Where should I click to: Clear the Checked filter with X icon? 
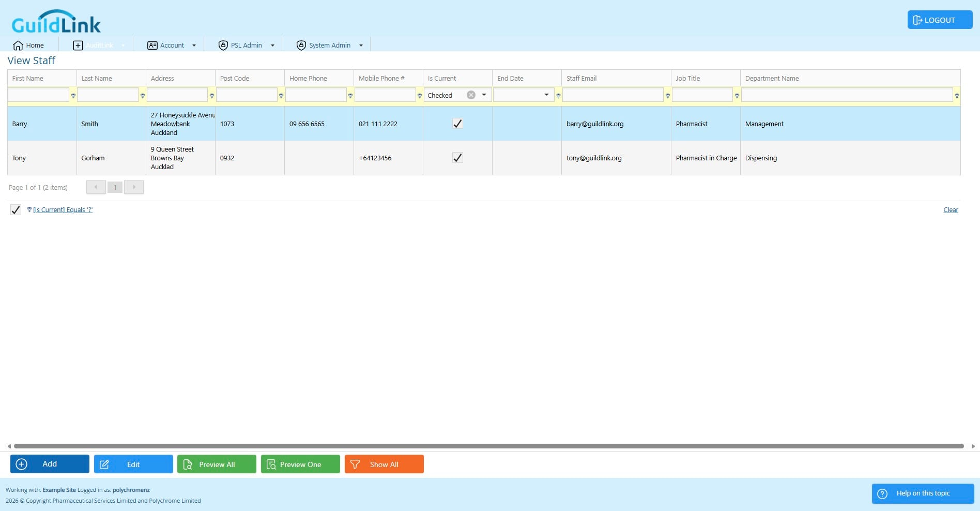(x=471, y=95)
